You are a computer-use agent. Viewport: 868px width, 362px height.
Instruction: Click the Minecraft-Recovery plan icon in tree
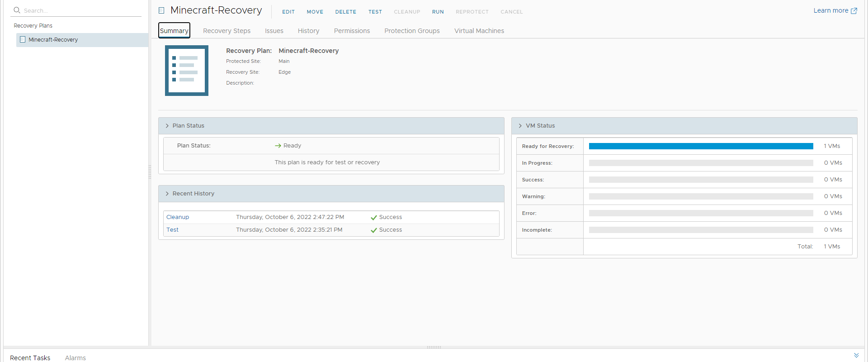point(23,39)
